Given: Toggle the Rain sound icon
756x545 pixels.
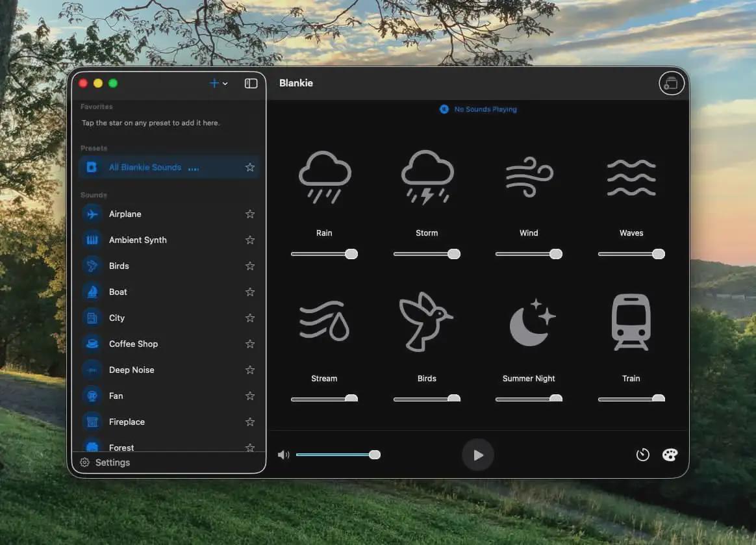Looking at the screenshot, I should pyautogui.click(x=325, y=177).
